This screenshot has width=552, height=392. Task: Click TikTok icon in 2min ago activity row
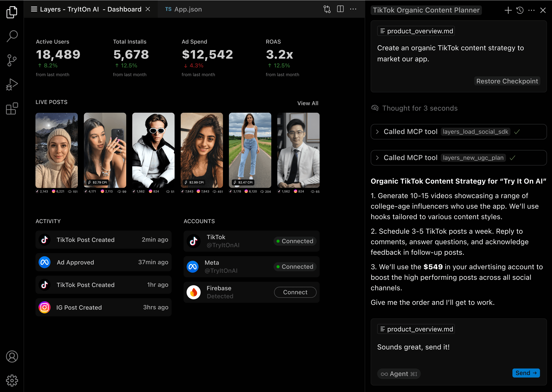point(44,240)
